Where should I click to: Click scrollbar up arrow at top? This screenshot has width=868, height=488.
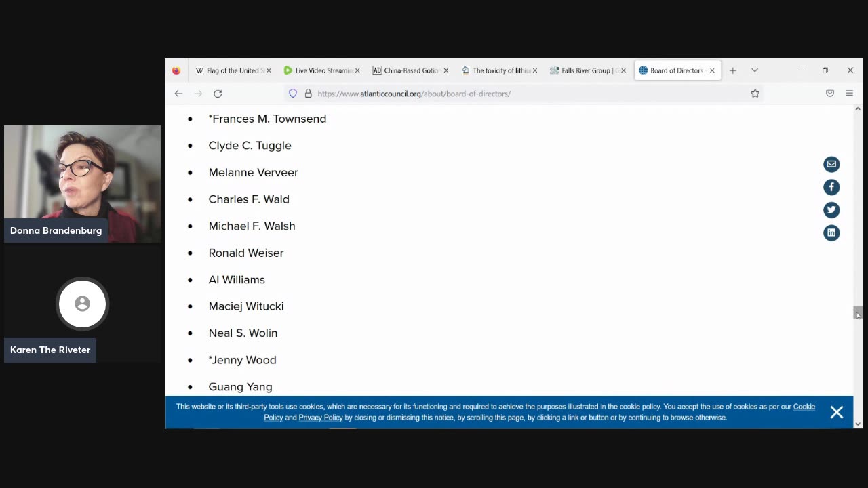point(858,108)
